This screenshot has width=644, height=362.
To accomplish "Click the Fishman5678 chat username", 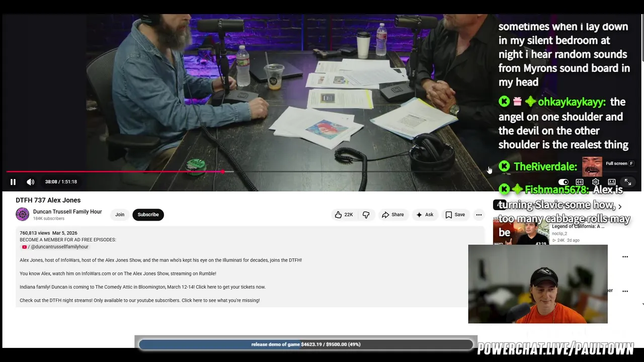I will [x=556, y=190].
